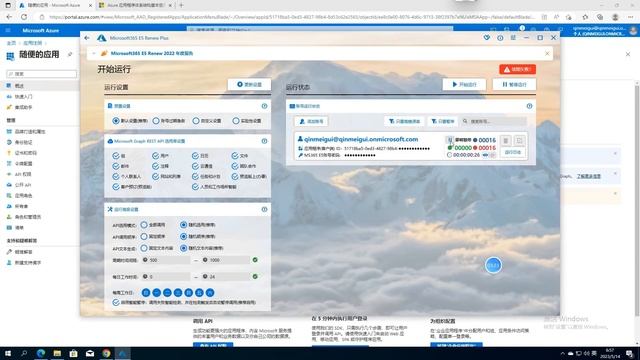The height and width of the screenshot is (360, 640).
Task: Click the red warning button
Action: point(517,69)
